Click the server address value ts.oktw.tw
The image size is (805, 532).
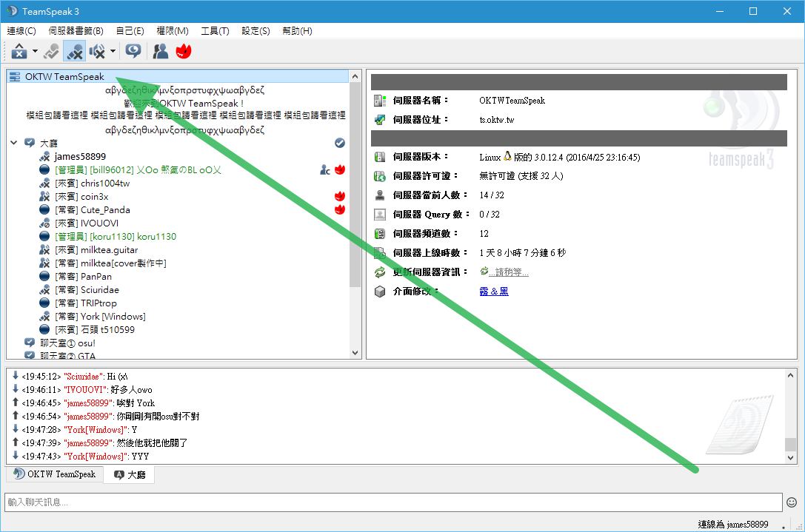point(496,120)
